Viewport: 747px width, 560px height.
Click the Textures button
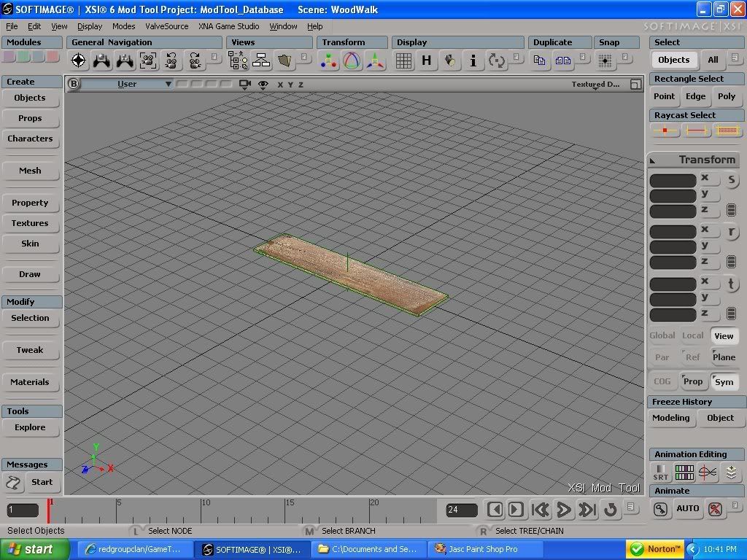pos(30,223)
